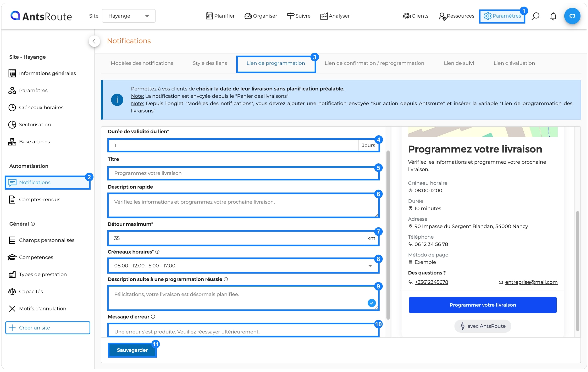Click the blue info circle in the banner
Image resolution: width=588 pixels, height=372 pixels.
point(117,100)
